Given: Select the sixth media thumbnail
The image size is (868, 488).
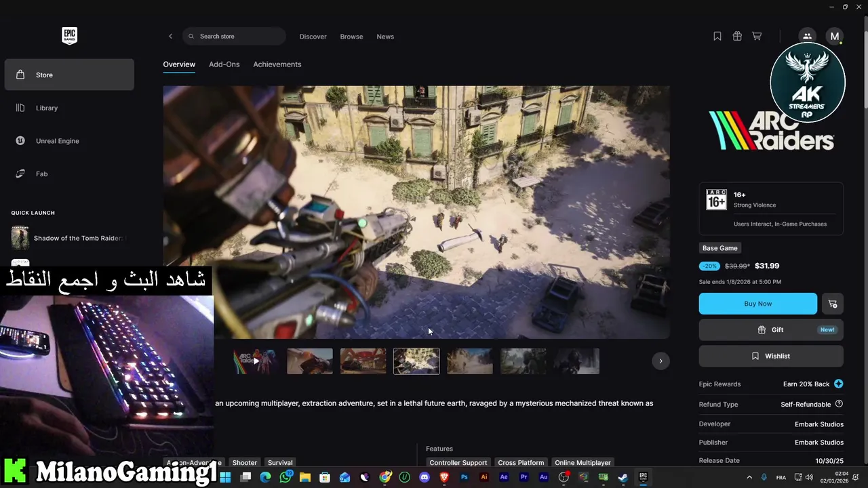Looking at the screenshot, I should point(524,361).
